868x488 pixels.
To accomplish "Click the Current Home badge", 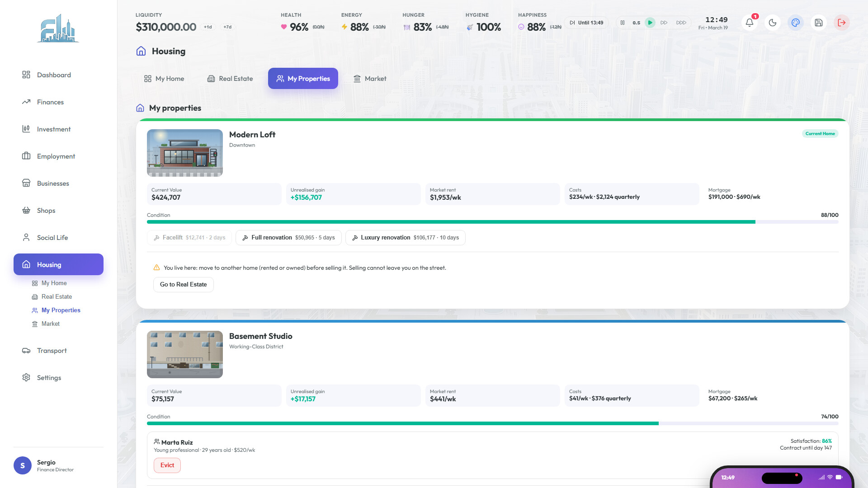I will click(x=820, y=134).
